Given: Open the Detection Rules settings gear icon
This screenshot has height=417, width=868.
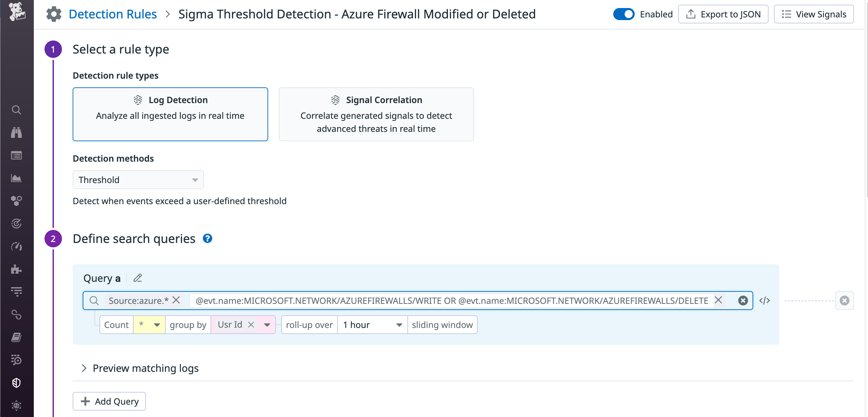Looking at the screenshot, I should [54, 14].
